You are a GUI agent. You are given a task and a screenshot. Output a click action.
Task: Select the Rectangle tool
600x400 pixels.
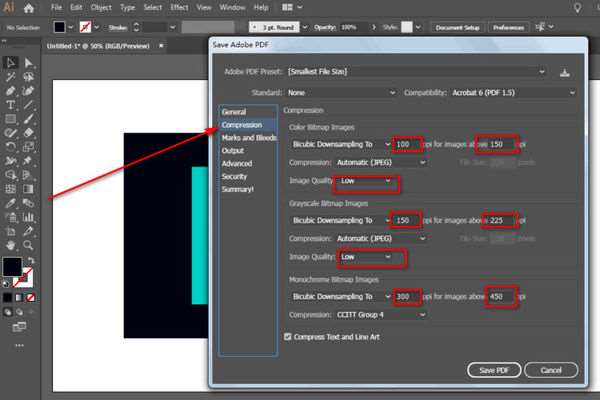[10, 119]
